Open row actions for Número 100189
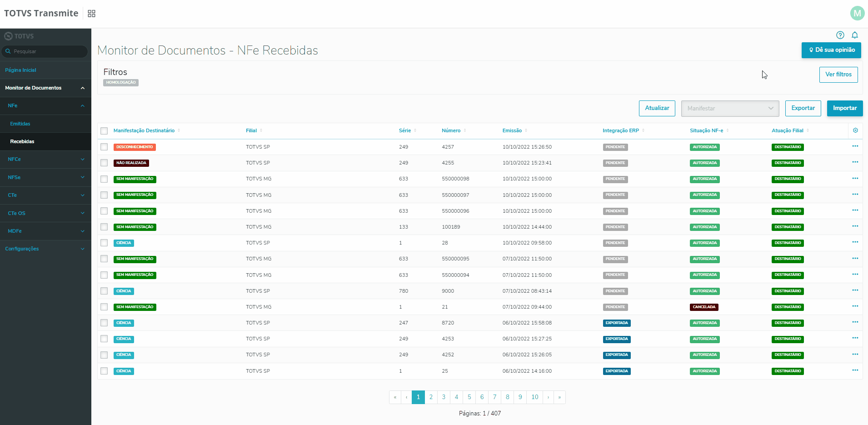This screenshot has height=425, width=868. (855, 226)
